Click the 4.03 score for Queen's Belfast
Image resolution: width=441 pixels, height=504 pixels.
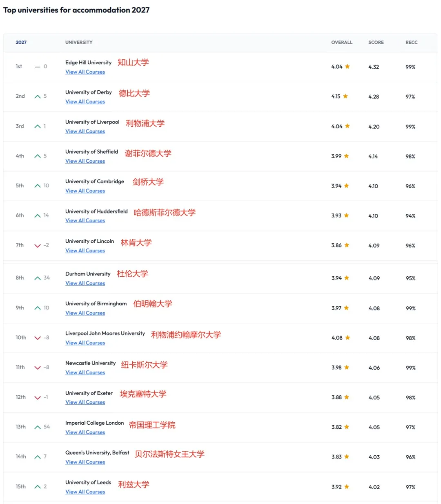point(374,457)
